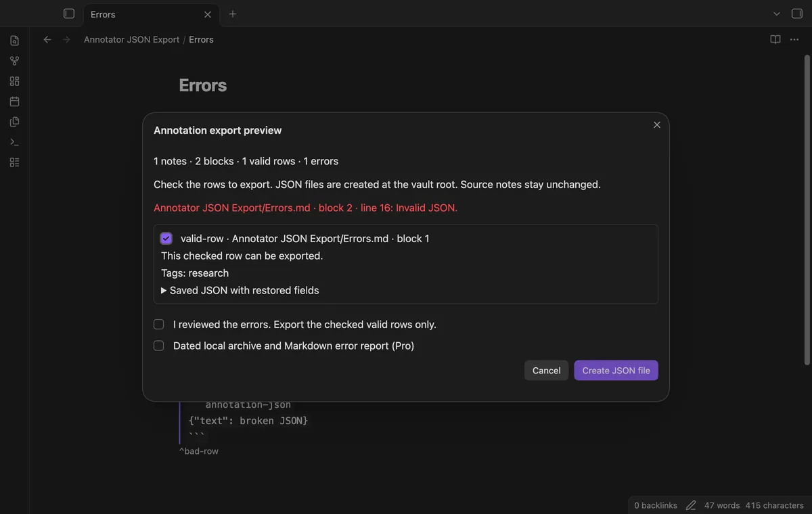Open command palette icon
The image size is (812, 514).
[x=14, y=142]
